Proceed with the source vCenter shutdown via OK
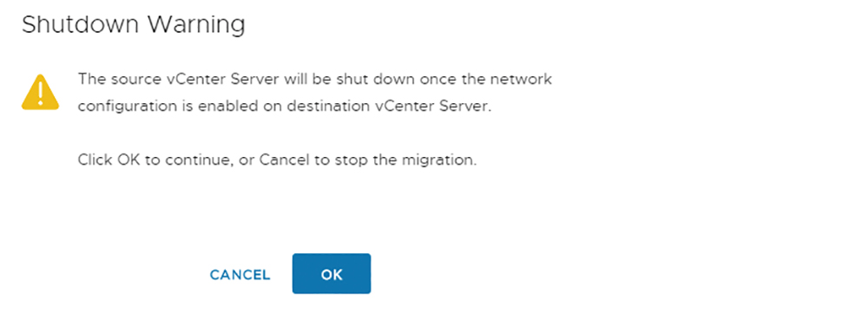 tap(331, 274)
